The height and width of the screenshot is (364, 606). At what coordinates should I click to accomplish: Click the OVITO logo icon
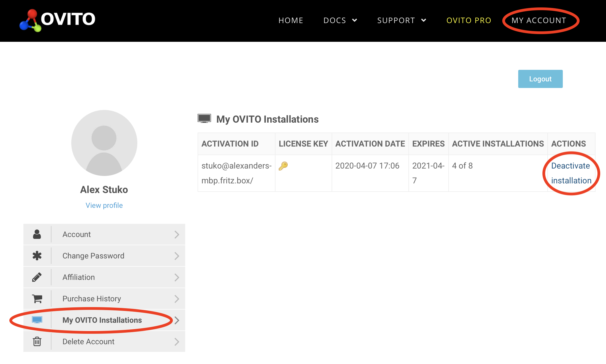tap(31, 20)
